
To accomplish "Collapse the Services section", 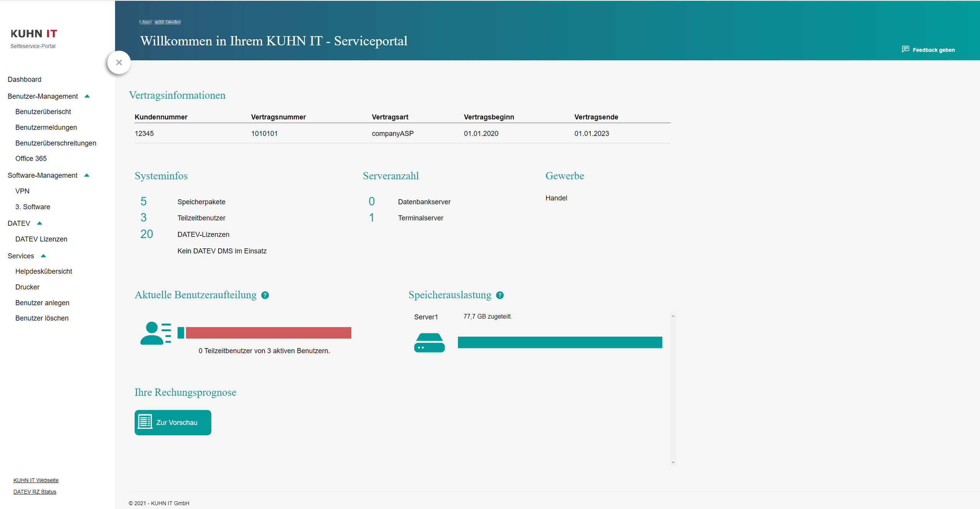I will pyautogui.click(x=43, y=256).
